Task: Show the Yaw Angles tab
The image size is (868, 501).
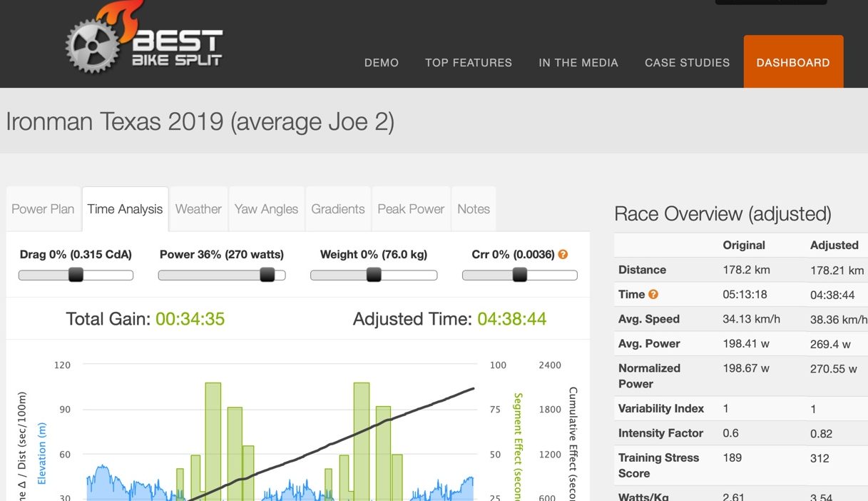Action: pos(266,209)
